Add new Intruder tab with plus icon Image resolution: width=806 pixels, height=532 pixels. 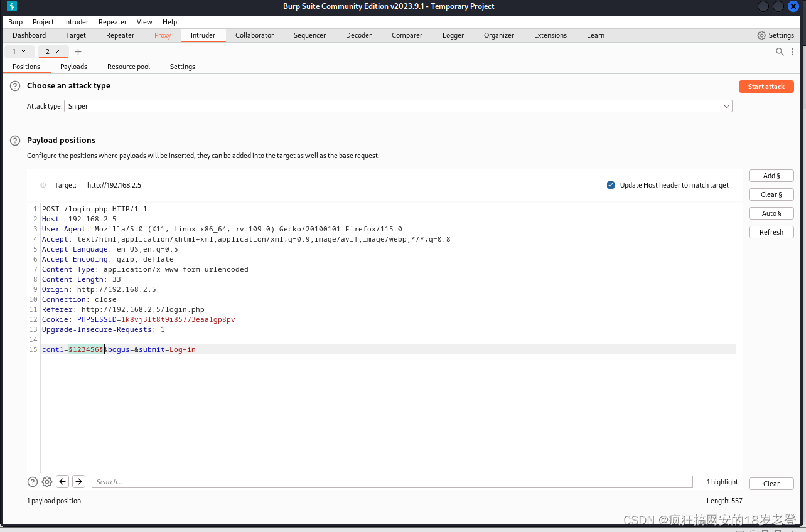pyautogui.click(x=78, y=51)
